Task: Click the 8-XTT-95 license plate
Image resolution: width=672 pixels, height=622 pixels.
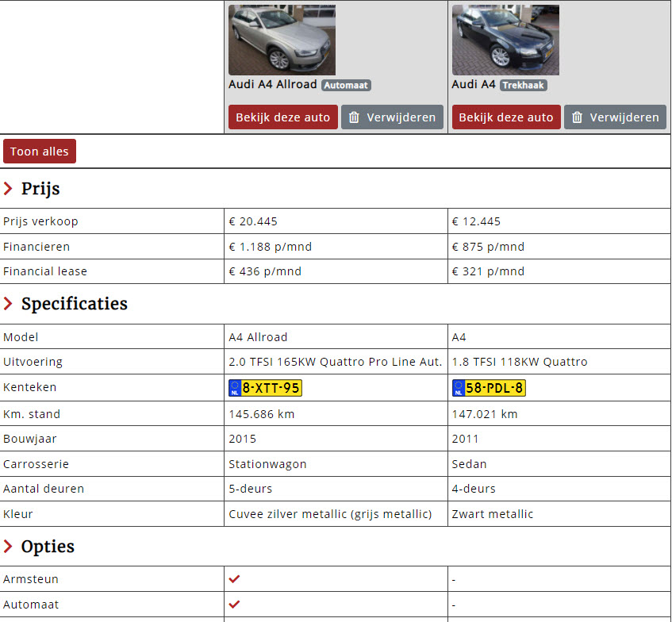Action: 265,388
